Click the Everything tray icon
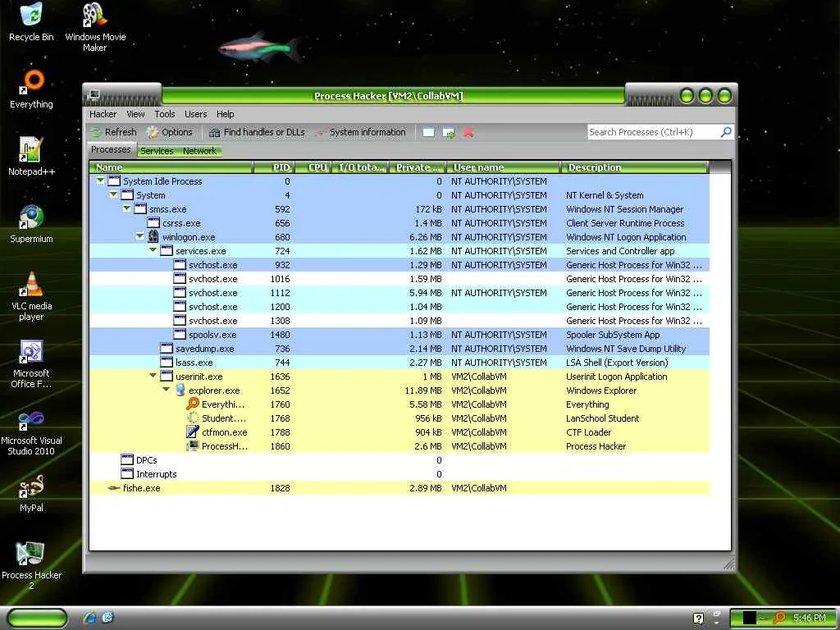 click(x=780, y=618)
